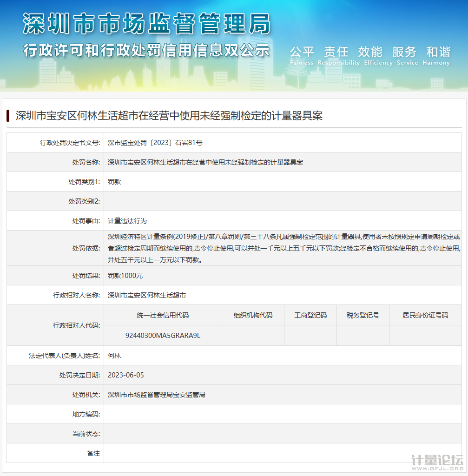This screenshot has height=476, width=468.
Task: Click the decision number 深市监宝处罚〔2023〕石岩81号
Action: click(155, 143)
